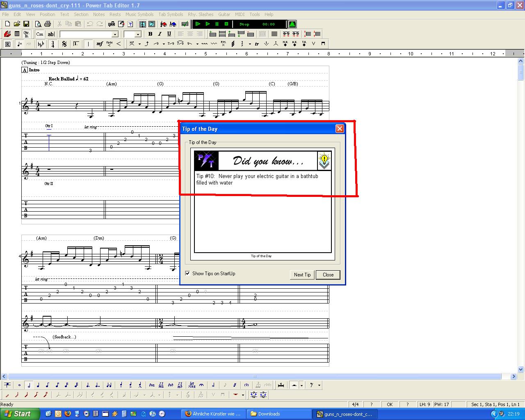Insert floating text with the abl icon
The height and width of the screenshot is (420, 525).
51,34
